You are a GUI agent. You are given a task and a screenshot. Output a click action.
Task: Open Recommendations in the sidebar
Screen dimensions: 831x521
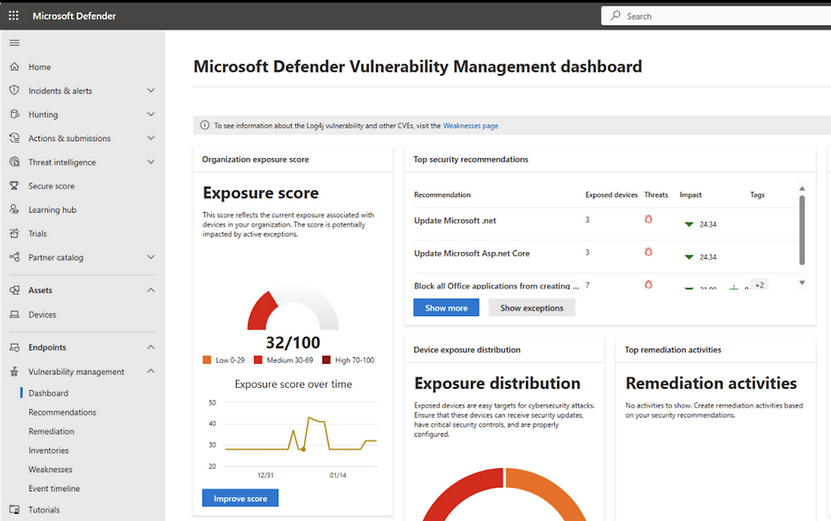click(x=63, y=412)
